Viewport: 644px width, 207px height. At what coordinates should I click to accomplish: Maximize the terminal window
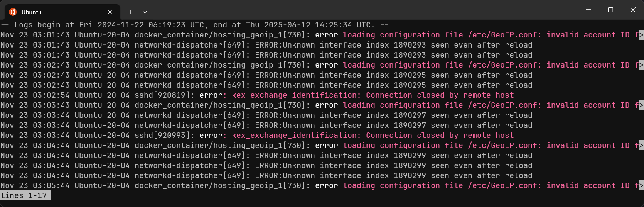tap(610, 10)
